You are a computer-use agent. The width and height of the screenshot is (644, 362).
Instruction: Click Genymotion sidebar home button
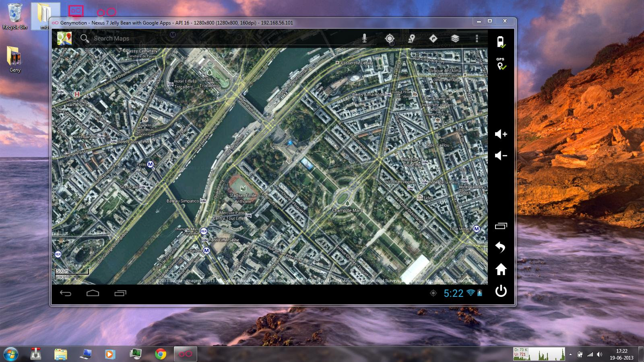[501, 269]
